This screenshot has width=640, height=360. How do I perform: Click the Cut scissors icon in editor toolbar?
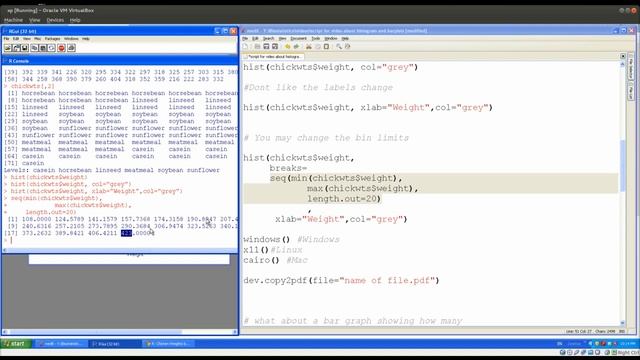click(x=309, y=47)
